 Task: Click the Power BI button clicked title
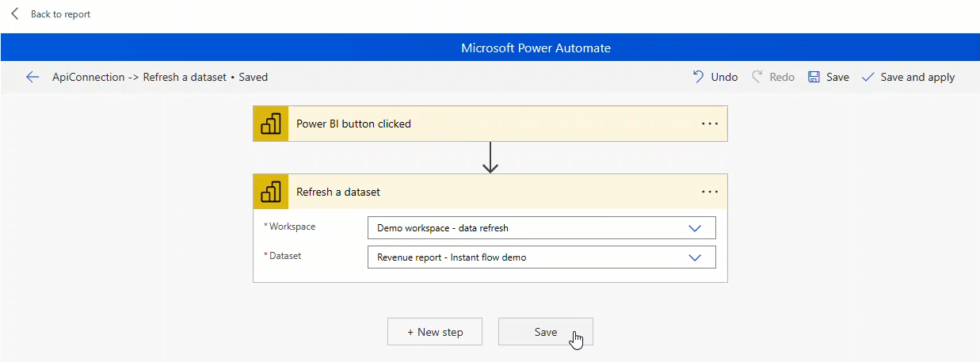point(353,124)
